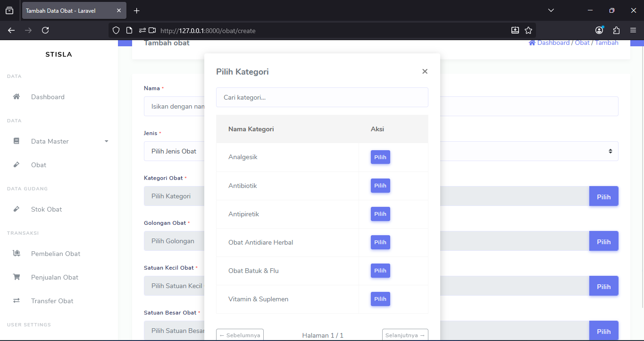644x341 pixels.
Task: Click the Transfer Obat arrows icon
Action: point(17,301)
